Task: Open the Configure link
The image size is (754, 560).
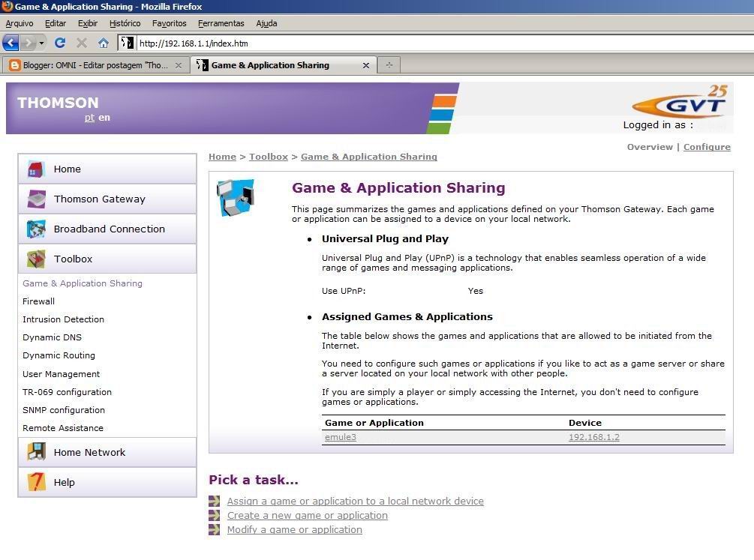Action: tap(706, 147)
